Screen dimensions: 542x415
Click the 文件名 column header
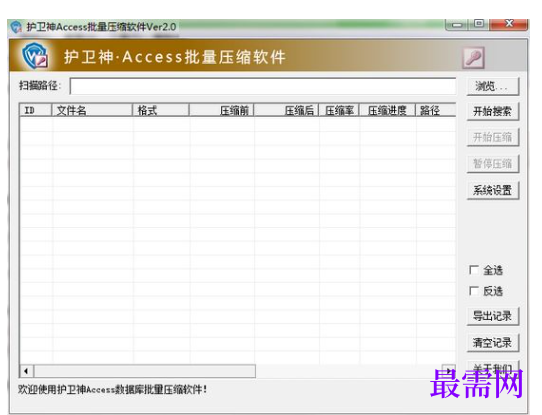coord(92,110)
